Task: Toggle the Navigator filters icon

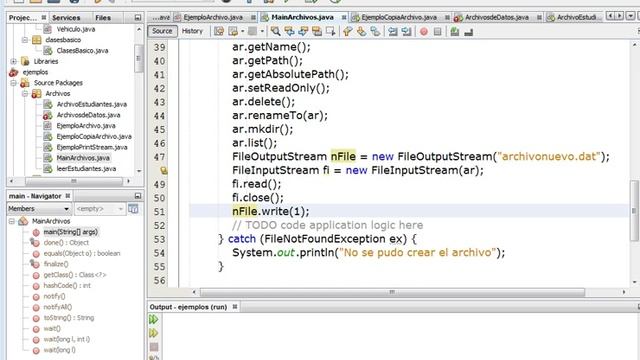Action: [133, 209]
